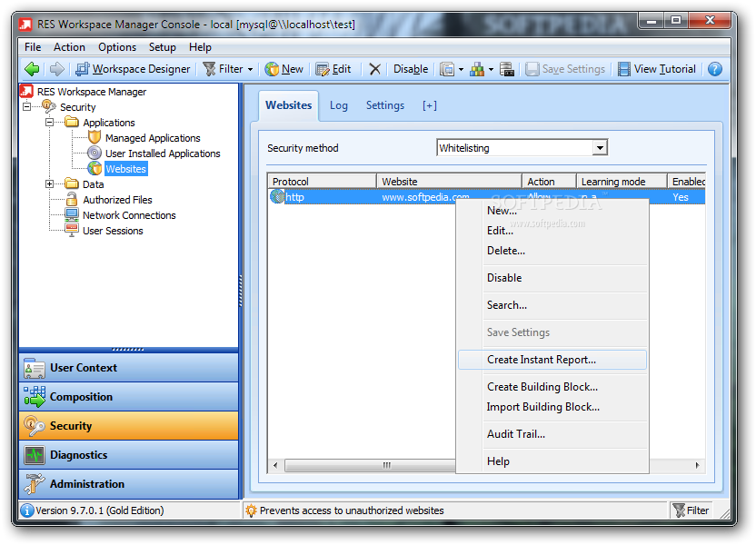This screenshot has width=756, height=545.
Task: Click the Diagnostics pulse icon
Action: [35, 455]
